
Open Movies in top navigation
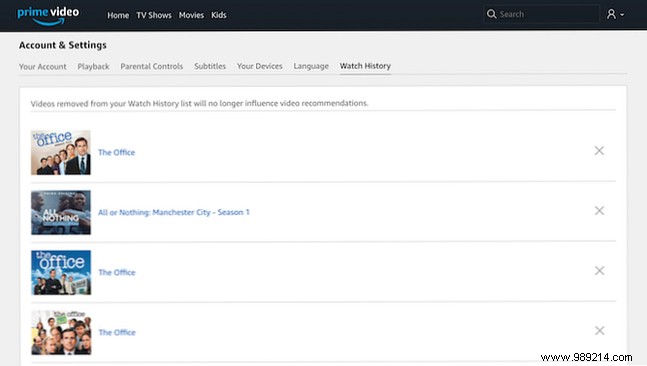click(x=191, y=15)
